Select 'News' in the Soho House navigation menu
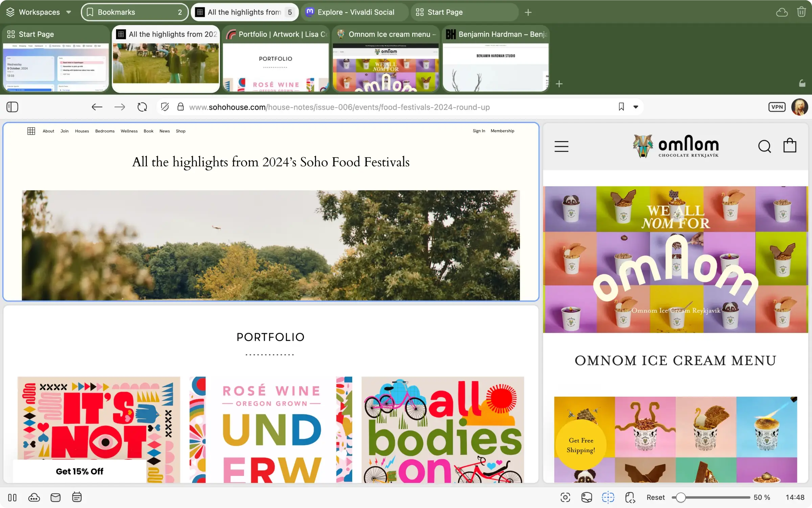This screenshot has height=508, width=812. pos(164,131)
